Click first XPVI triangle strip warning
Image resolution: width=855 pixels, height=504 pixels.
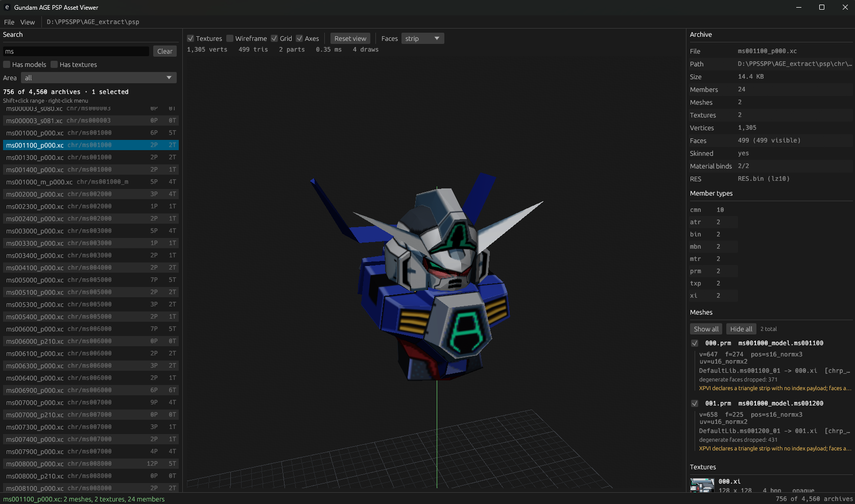(x=775, y=388)
